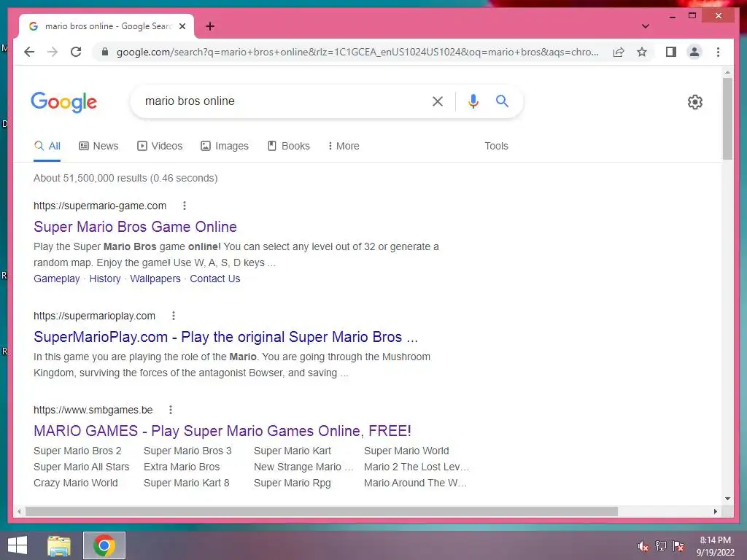This screenshot has width=747, height=560.
Task: Click the network tray icon
Action: tap(660, 546)
